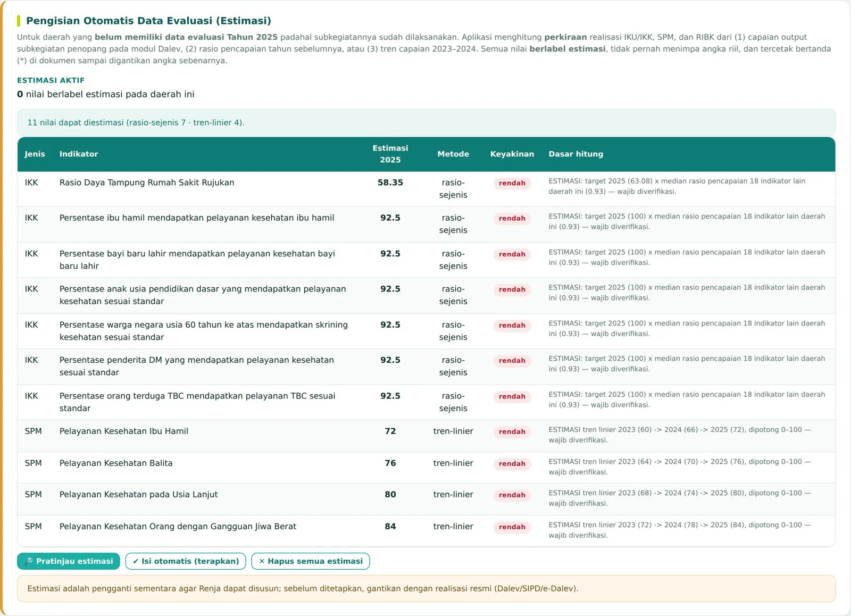Apply estimates with Isi otomatis (terapkan)
The width and height of the screenshot is (851, 616).
pyautogui.click(x=186, y=561)
